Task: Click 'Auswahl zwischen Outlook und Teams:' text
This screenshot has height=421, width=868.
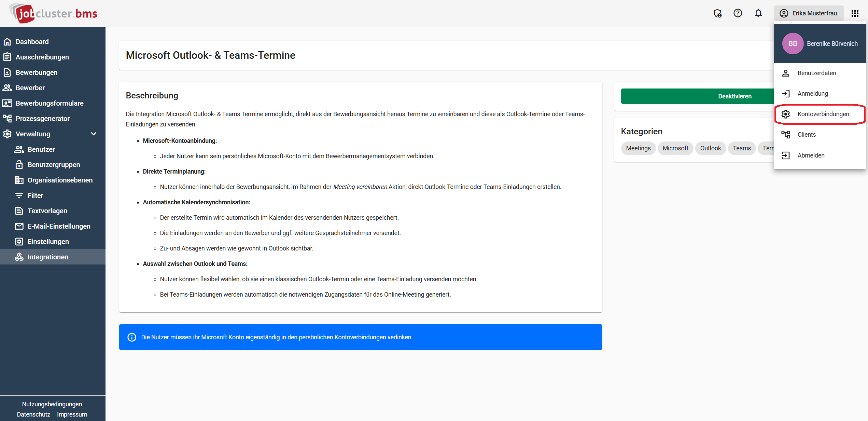Action: (x=195, y=264)
